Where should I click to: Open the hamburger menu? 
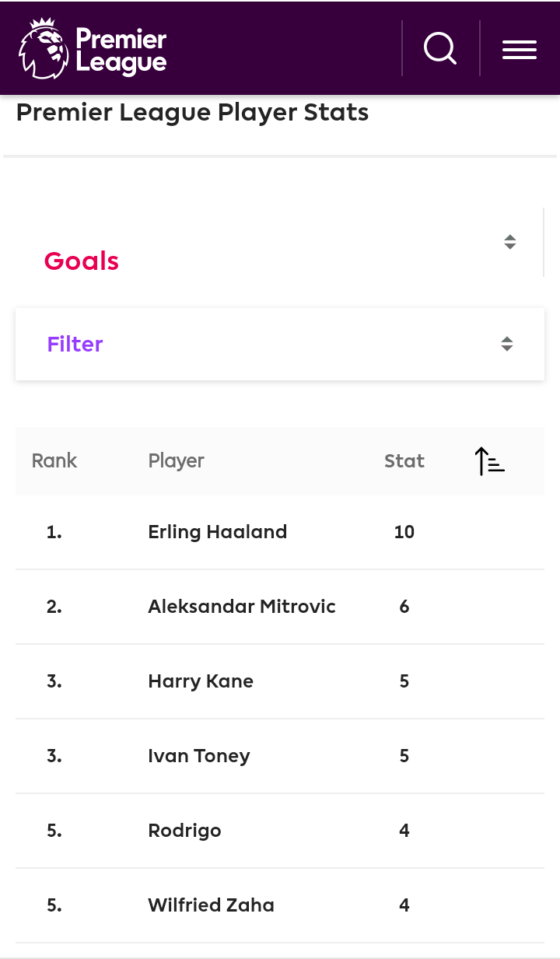pos(520,49)
